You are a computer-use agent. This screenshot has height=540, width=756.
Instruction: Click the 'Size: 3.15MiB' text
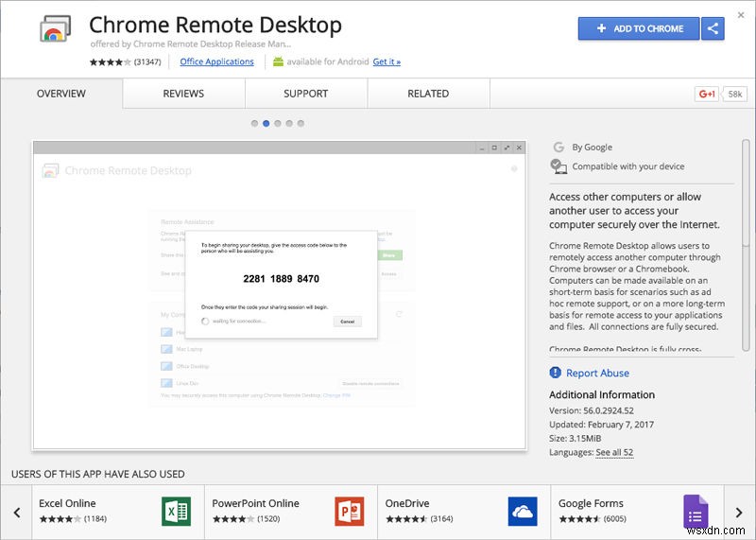click(x=576, y=438)
